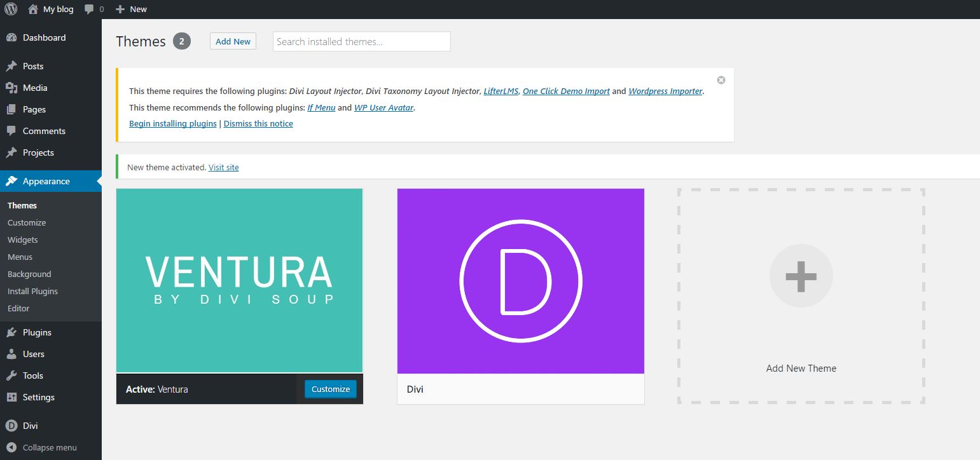Click the Dashboard gauge icon
Viewport: 980px width, 460px height.
pyautogui.click(x=11, y=37)
